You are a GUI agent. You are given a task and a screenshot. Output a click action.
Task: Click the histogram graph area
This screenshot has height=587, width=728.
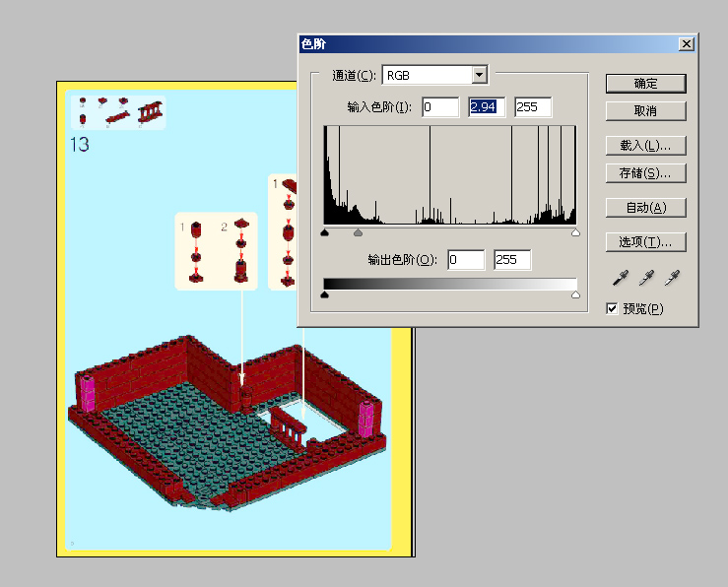[450, 175]
